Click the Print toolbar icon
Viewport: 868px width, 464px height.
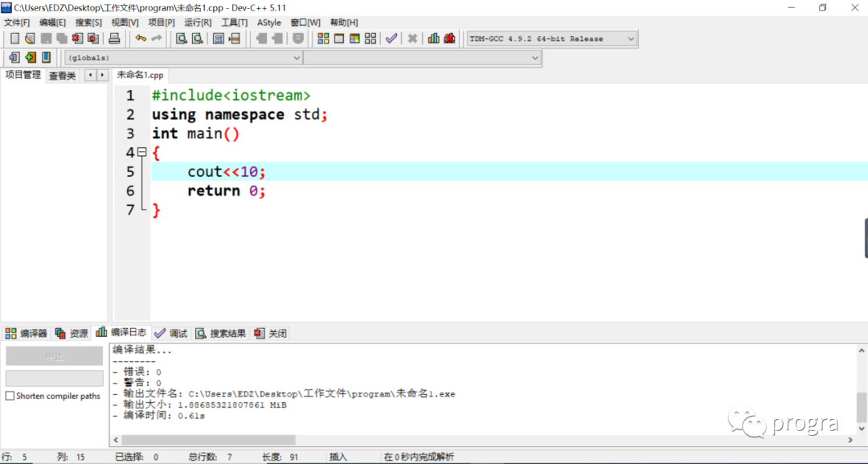coord(114,39)
